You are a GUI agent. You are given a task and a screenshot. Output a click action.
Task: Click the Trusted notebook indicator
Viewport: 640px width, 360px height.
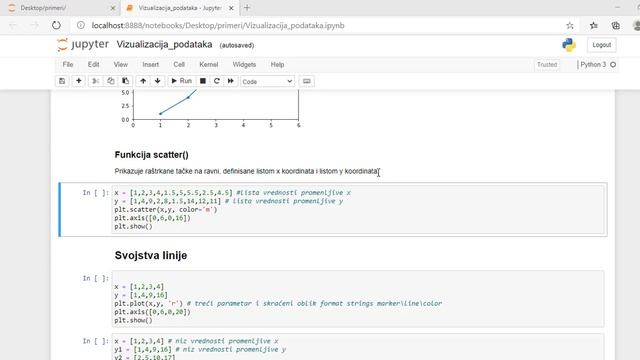point(547,64)
